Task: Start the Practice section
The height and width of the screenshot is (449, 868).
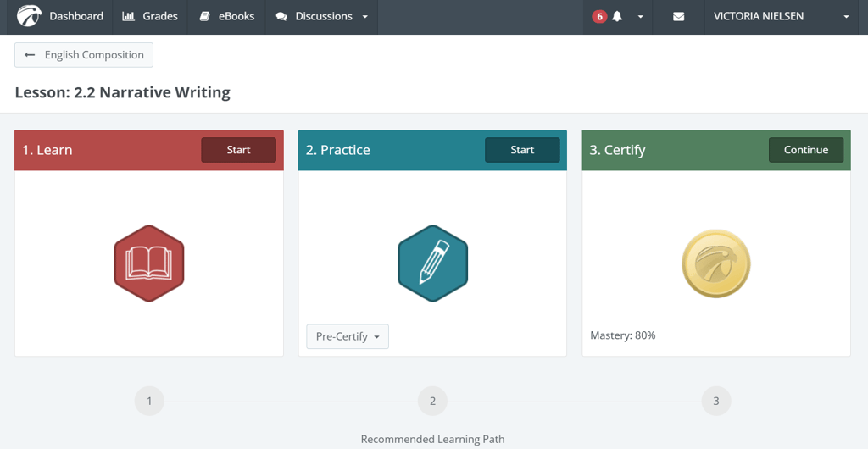Action: coord(522,150)
